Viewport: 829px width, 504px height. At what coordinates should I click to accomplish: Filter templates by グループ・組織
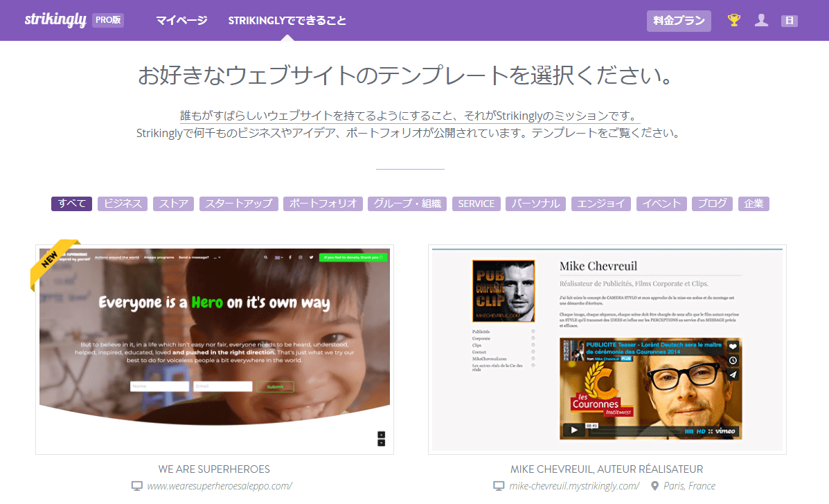click(407, 204)
